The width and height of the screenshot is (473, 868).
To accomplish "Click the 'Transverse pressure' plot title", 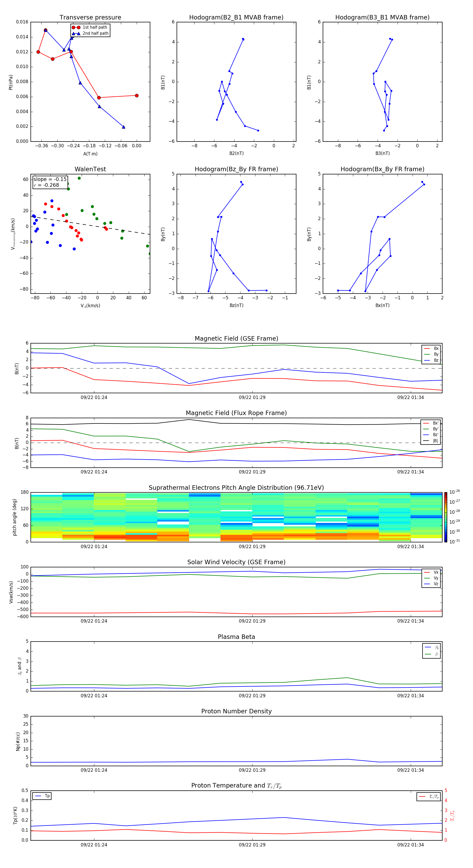I will point(90,18).
